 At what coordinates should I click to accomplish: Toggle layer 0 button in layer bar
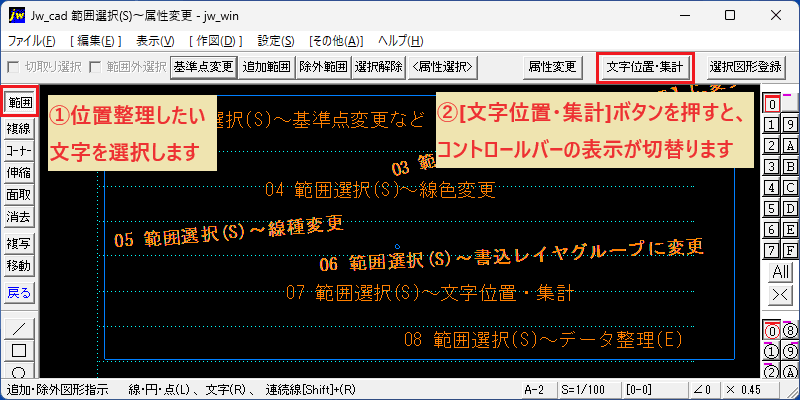[x=773, y=104]
